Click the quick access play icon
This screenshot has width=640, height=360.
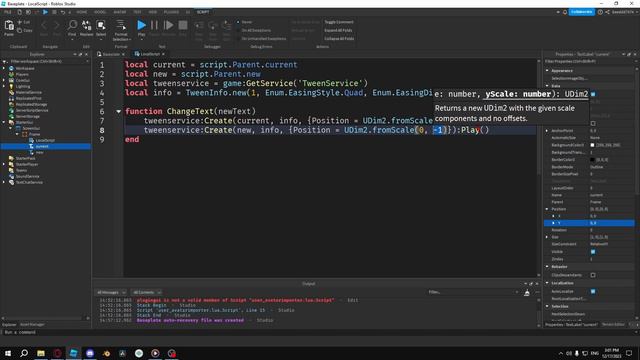[x=45, y=12]
